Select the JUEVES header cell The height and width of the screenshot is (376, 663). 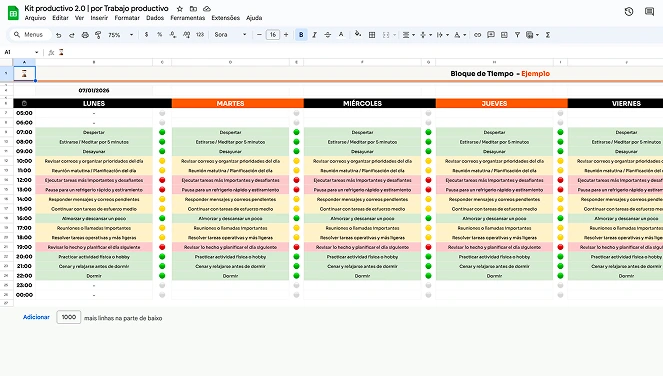pos(494,103)
